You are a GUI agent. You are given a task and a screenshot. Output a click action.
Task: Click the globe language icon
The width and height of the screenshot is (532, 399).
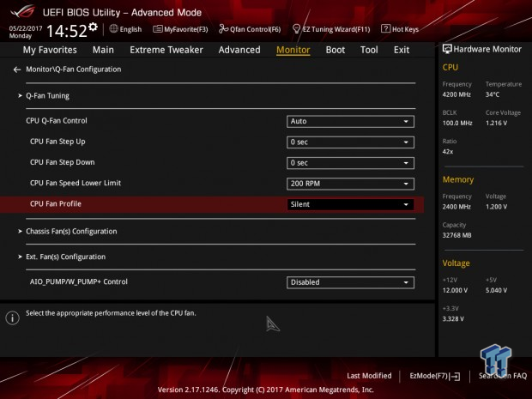113,29
